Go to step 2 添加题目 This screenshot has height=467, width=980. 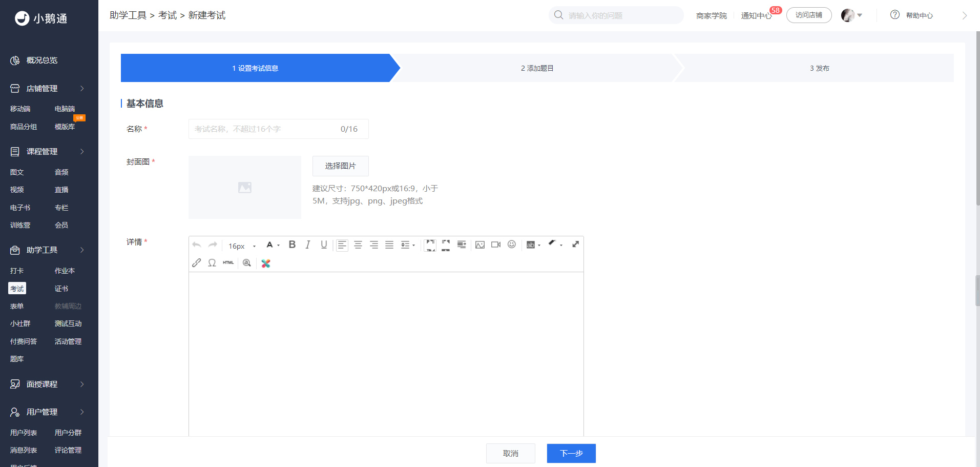coord(537,68)
